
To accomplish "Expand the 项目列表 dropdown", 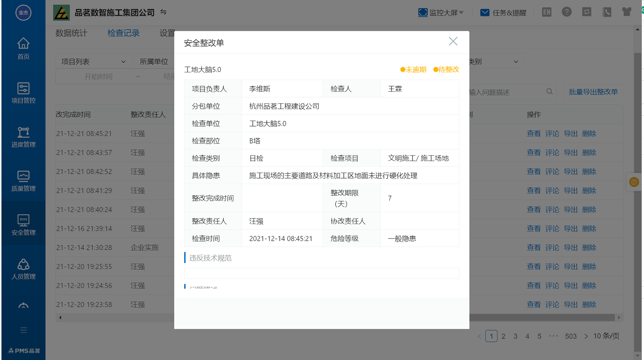I will 93,61.
